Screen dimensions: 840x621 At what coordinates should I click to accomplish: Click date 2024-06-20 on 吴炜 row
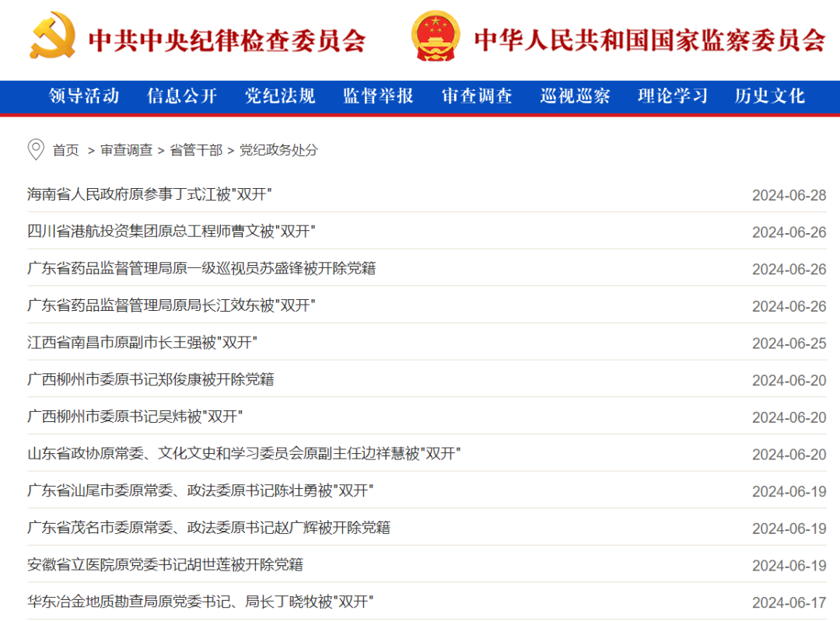coord(789,417)
